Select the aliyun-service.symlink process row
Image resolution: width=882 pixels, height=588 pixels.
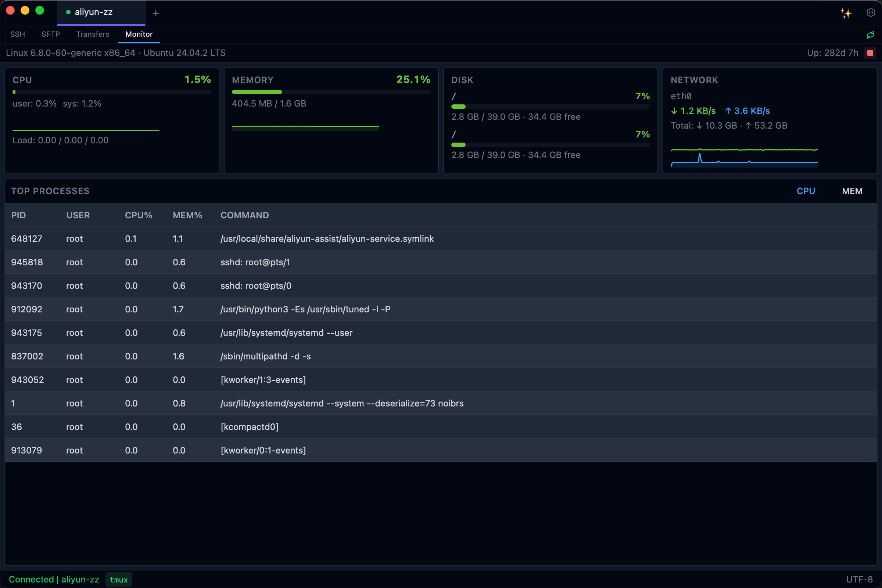tap(326, 239)
